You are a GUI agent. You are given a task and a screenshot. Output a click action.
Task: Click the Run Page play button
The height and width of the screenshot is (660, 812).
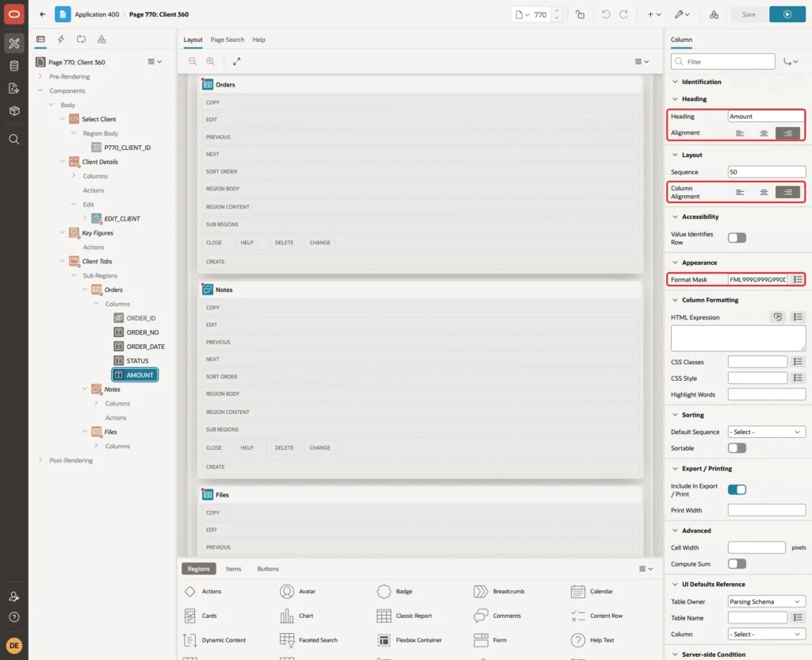click(787, 14)
